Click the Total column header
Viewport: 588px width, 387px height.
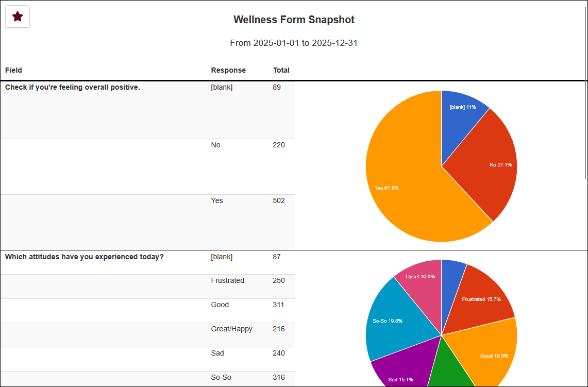tap(281, 70)
